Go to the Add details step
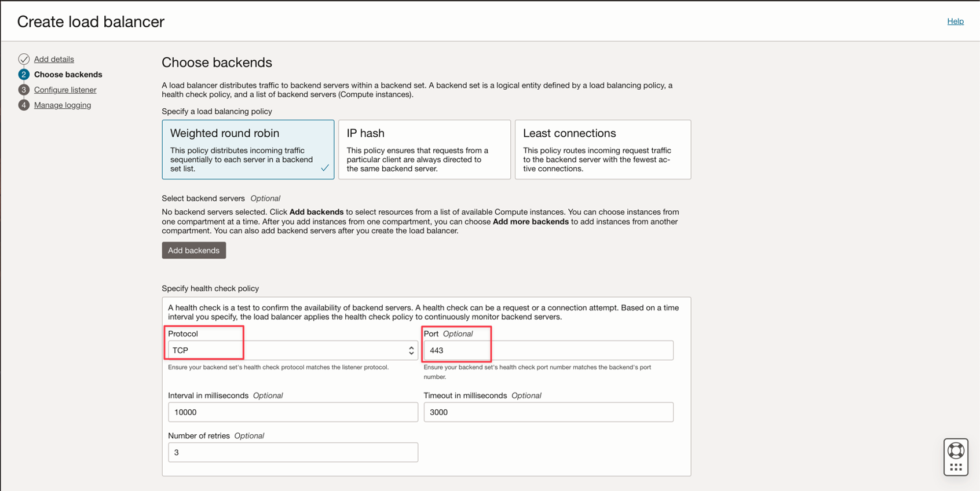Image resolution: width=980 pixels, height=491 pixels. (x=54, y=59)
